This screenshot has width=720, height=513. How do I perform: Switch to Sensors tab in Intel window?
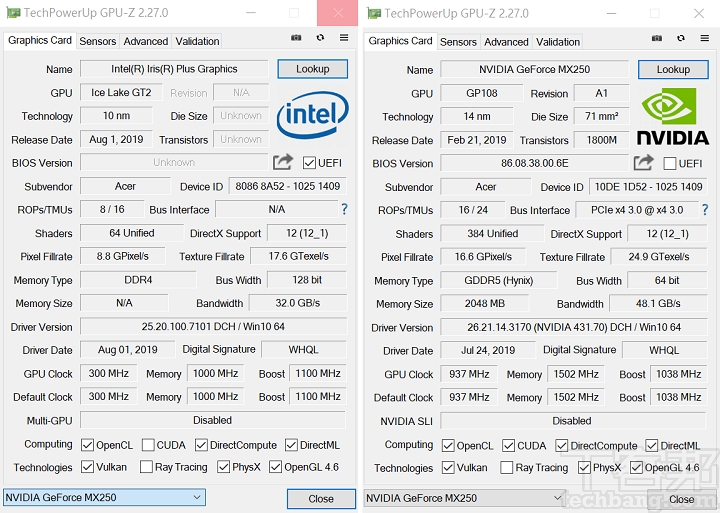point(97,41)
